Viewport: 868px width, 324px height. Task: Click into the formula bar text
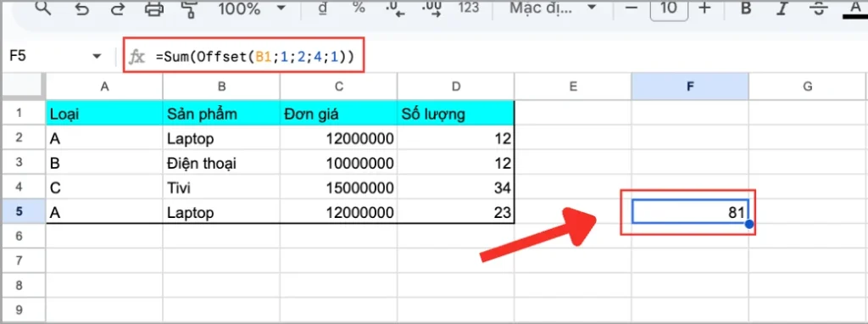pyautogui.click(x=254, y=57)
